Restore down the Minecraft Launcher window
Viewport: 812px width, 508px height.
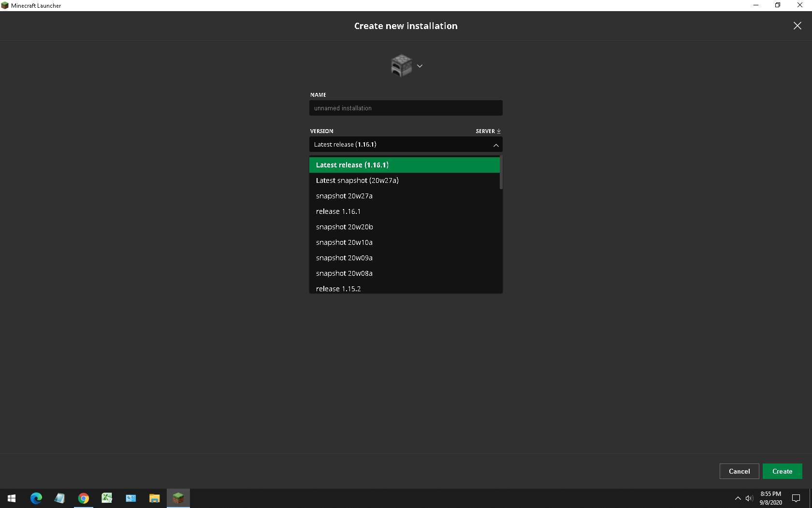click(778, 5)
